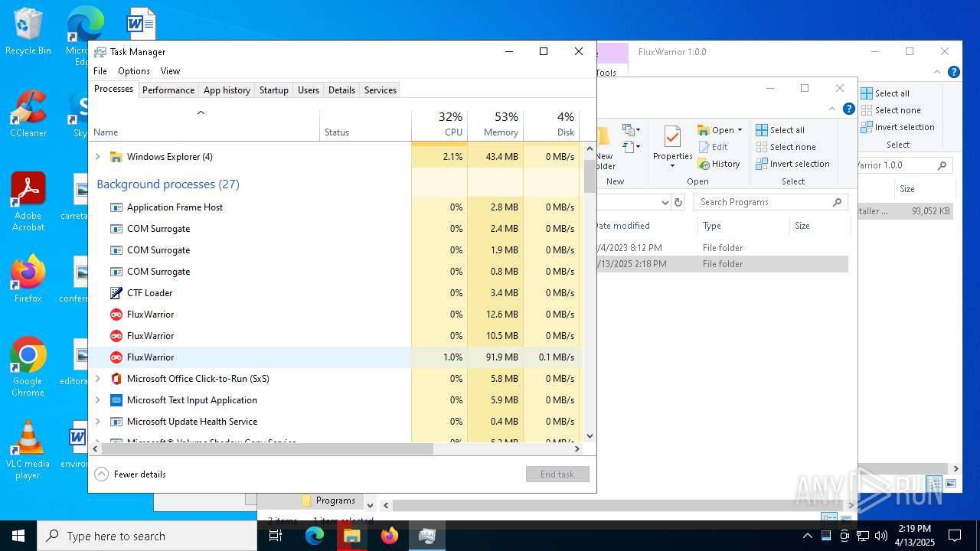Screen dimensions: 980x551
Task: Open Explorer address bar history dropdown
Action: (x=665, y=202)
